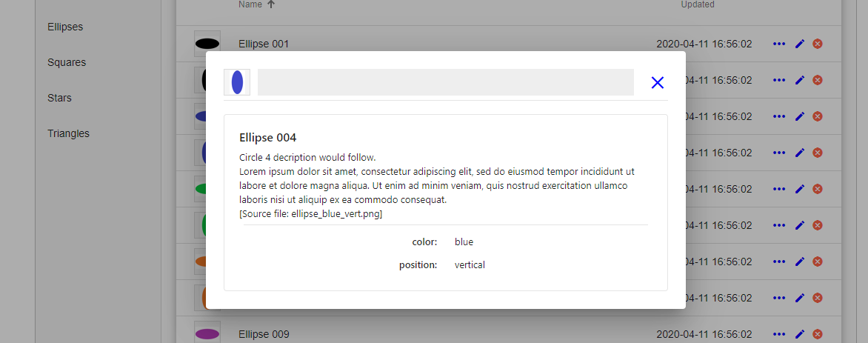Select Squares in the sidebar
The image size is (868, 343).
click(x=67, y=62)
